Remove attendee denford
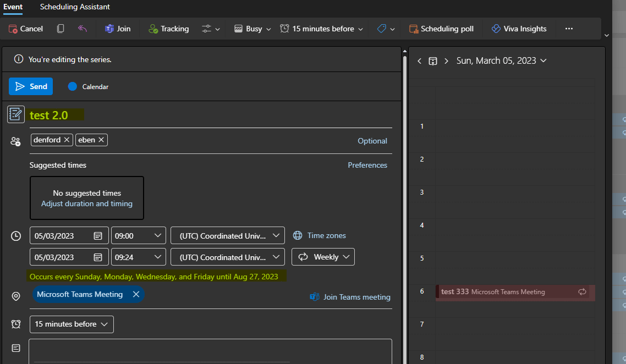626x364 pixels. (x=67, y=140)
